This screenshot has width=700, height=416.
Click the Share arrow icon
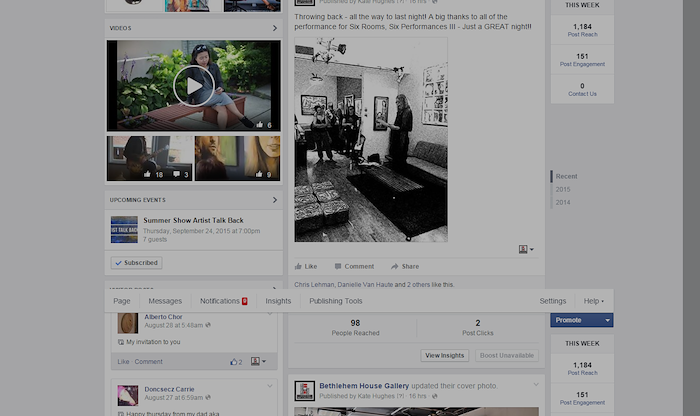395,266
